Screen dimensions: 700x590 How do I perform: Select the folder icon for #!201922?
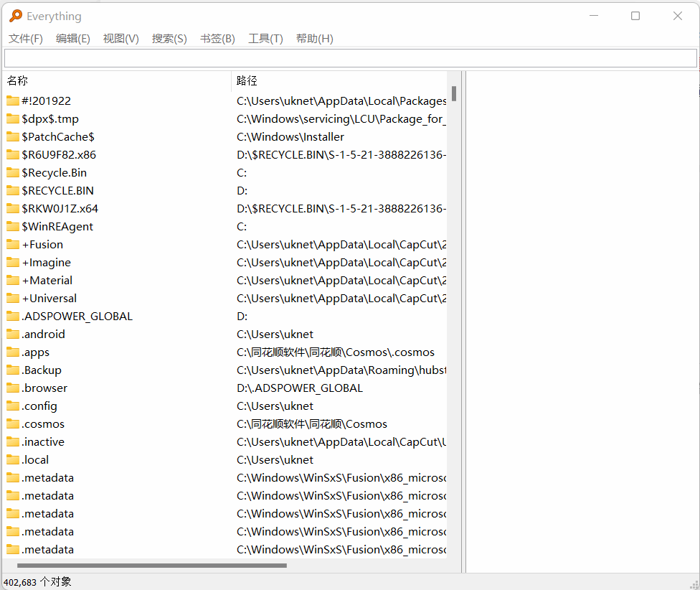click(13, 101)
